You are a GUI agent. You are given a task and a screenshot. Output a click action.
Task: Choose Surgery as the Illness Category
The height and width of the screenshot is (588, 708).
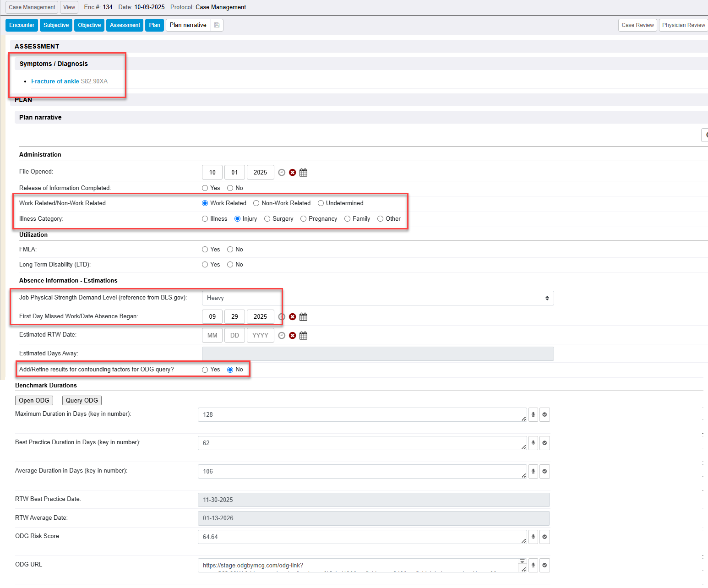click(x=267, y=219)
